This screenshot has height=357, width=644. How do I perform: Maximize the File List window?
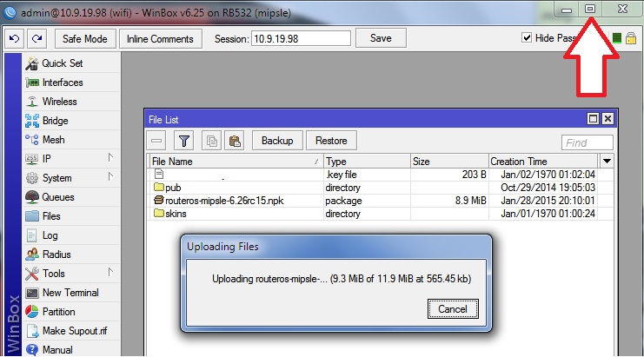[593, 119]
